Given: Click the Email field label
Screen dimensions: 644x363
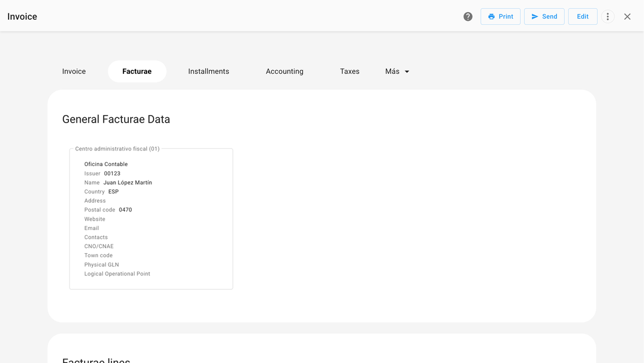Looking at the screenshot, I should (x=92, y=228).
